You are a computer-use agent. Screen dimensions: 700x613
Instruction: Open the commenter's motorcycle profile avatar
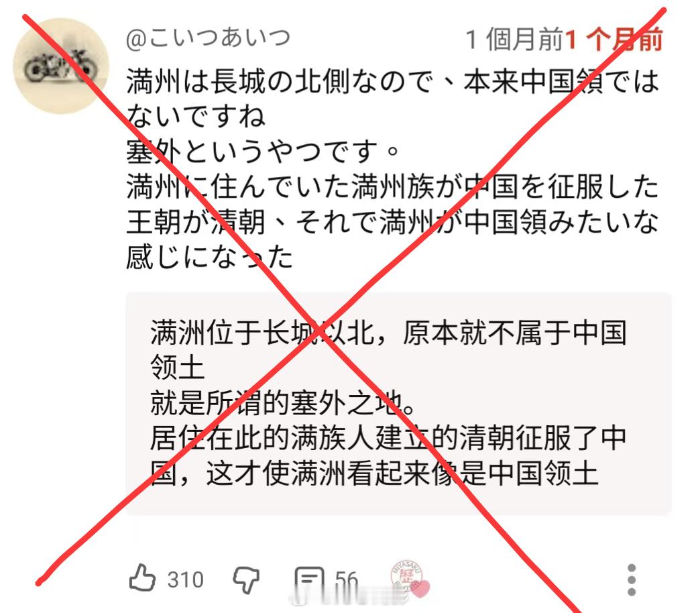[x=61, y=66]
